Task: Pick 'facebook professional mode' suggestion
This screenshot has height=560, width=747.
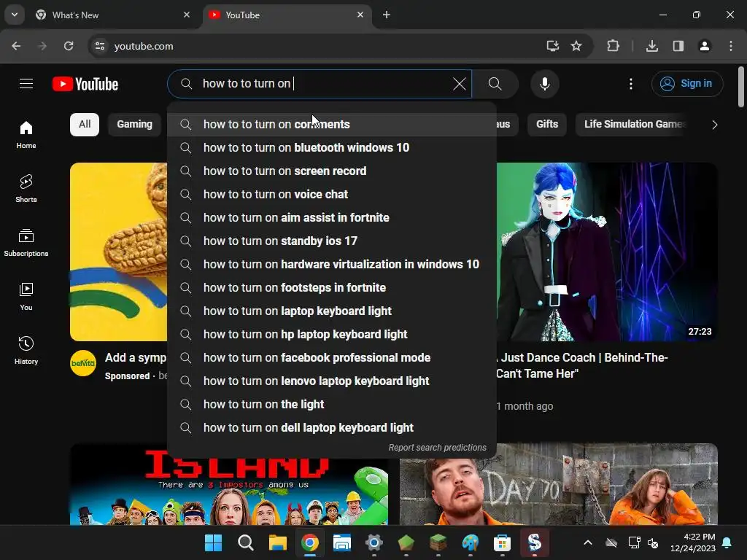Action: [x=332, y=357]
